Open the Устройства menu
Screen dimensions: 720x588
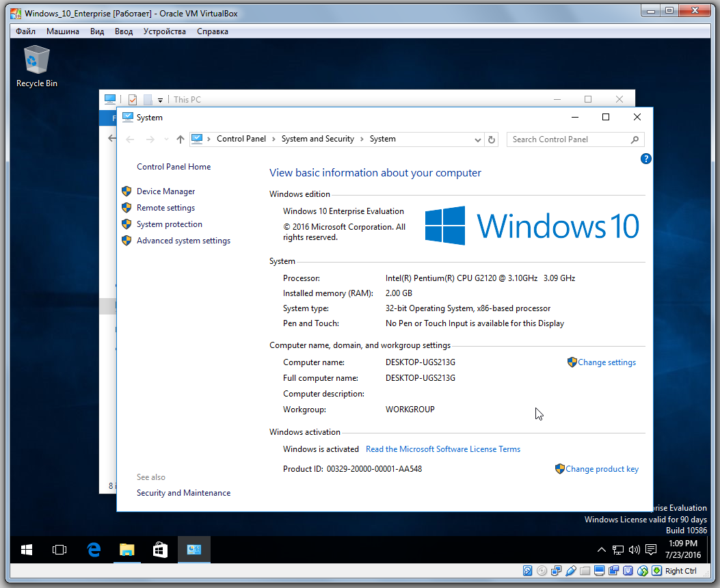[x=164, y=31]
